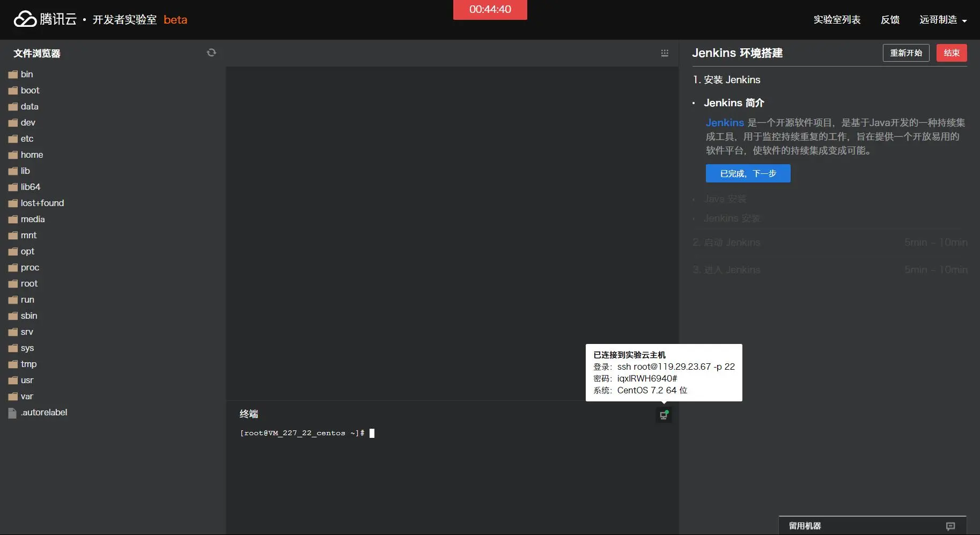
Task: Open the 远哥制造 user dropdown
Action: tap(942, 20)
